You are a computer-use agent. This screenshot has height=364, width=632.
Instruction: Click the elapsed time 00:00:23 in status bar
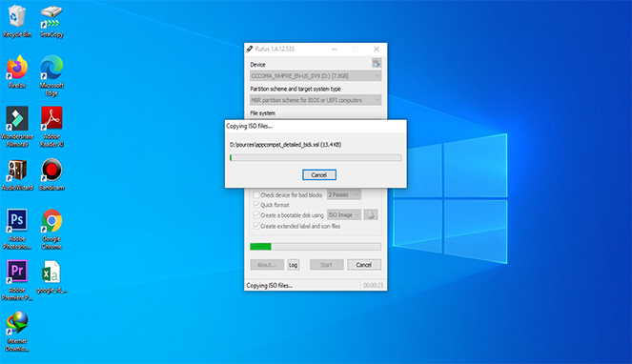tap(373, 286)
